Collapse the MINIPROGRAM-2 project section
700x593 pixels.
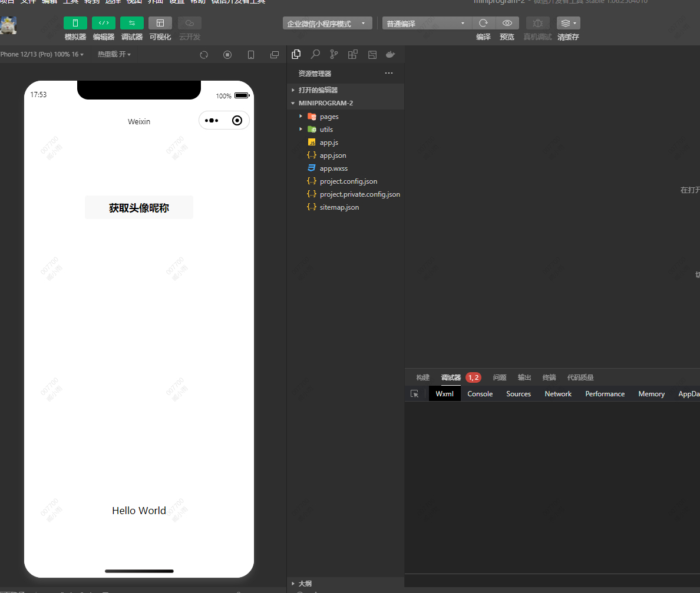[345, 103]
